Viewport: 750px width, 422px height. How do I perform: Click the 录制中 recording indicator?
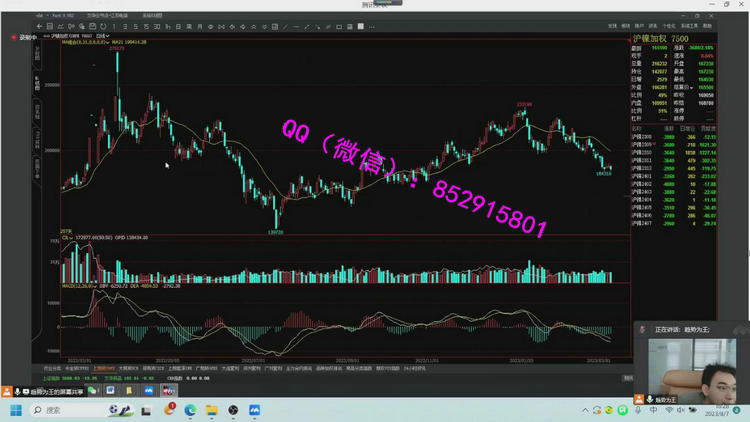(24, 37)
